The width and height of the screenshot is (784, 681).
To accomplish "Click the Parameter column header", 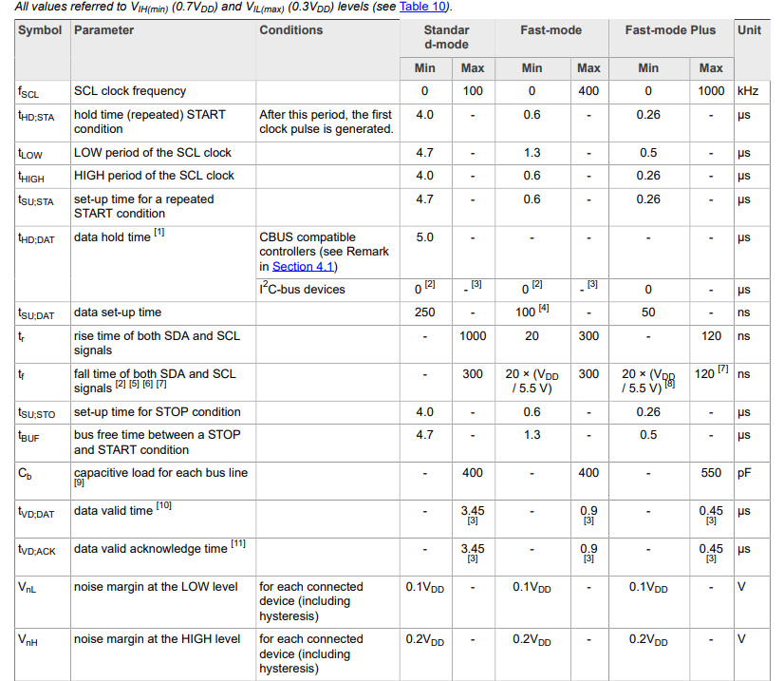I will click(x=104, y=30).
